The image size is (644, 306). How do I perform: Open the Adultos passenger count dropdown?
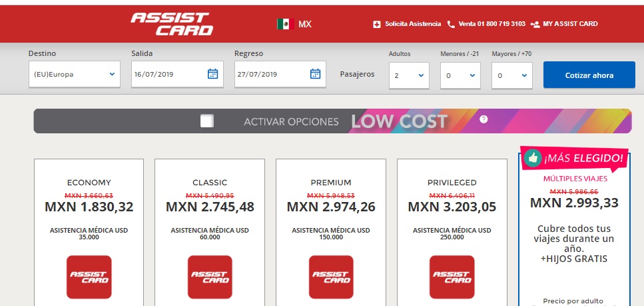409,76
